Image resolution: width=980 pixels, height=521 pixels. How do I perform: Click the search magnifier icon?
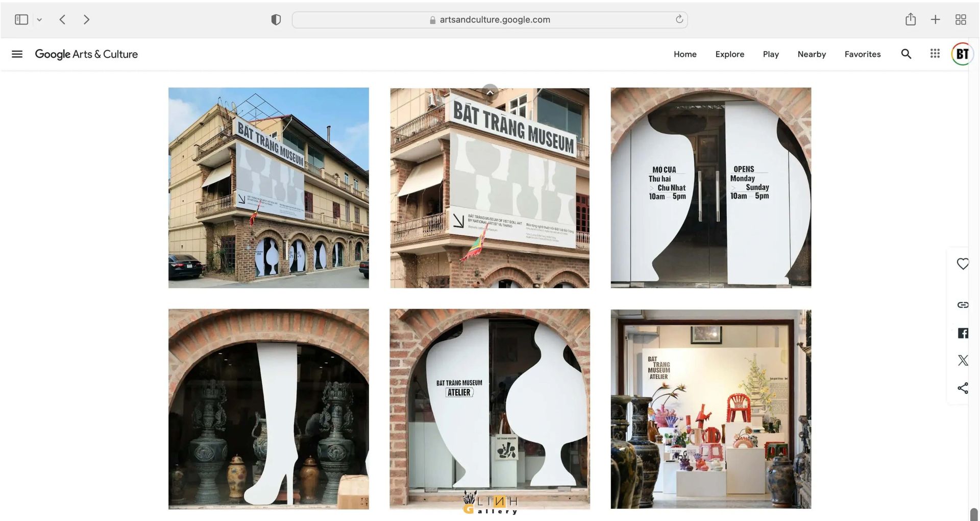click(x=906, y=54)
